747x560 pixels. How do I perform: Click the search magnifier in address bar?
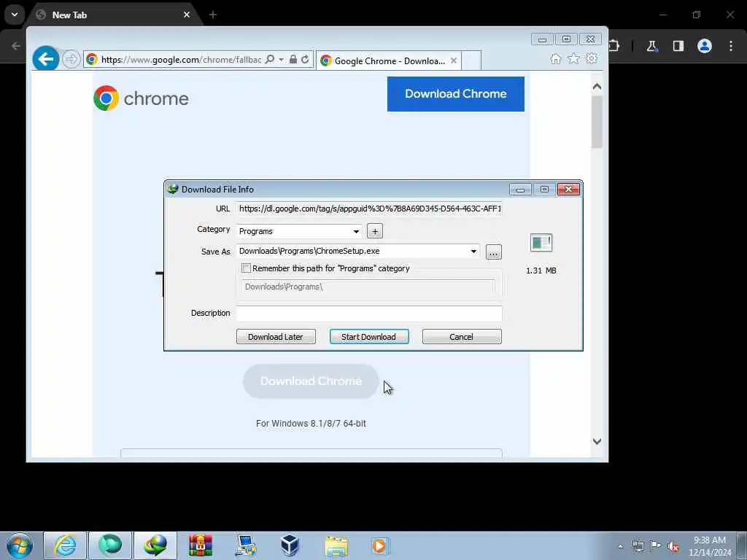270,60
